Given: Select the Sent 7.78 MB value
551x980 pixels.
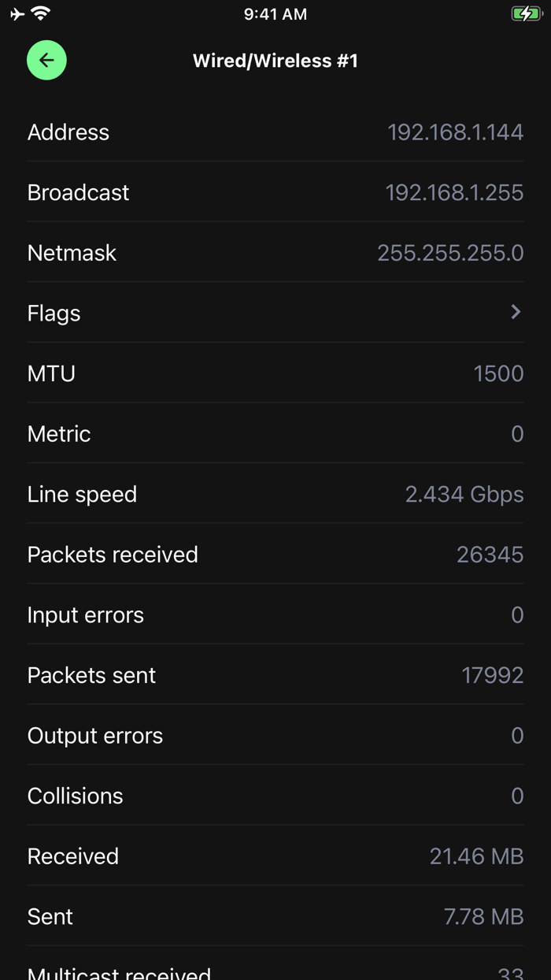Looking at the screenshot, I should coord(483,917).
